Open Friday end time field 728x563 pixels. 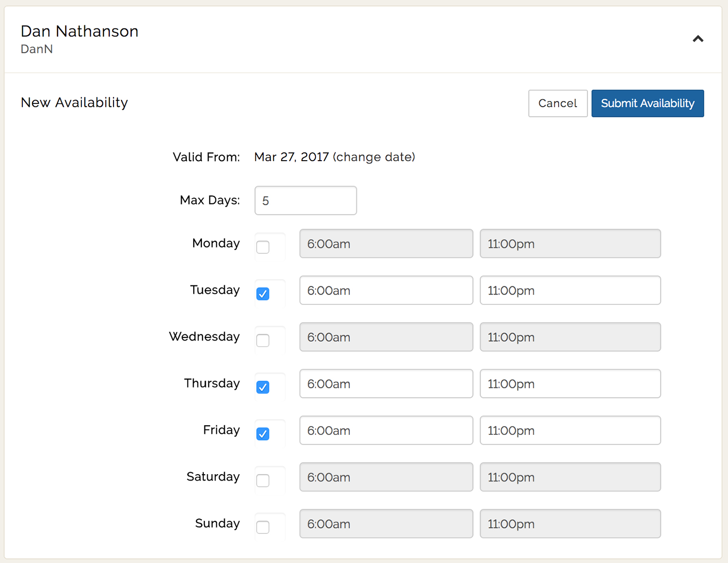pyautogui.click(x=570, y=430)
